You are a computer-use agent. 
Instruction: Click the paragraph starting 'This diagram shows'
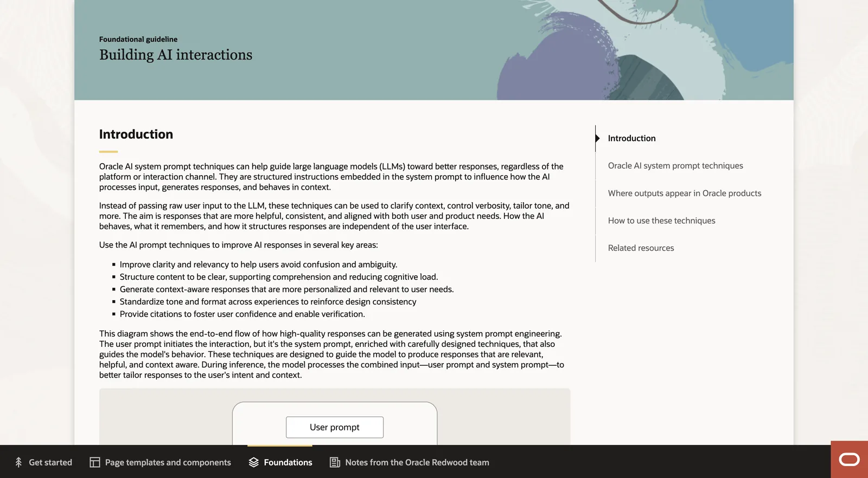pos(332,354)
